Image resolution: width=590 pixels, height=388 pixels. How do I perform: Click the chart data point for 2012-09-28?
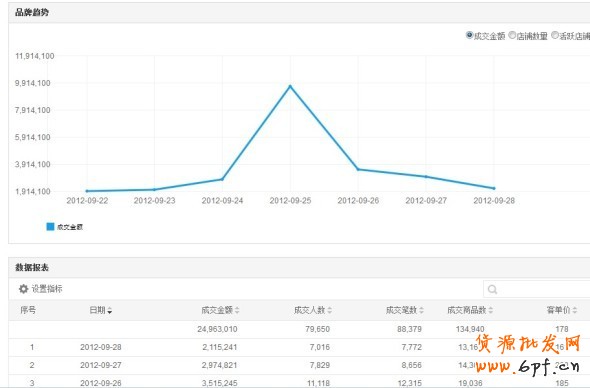tap(494, 188)
